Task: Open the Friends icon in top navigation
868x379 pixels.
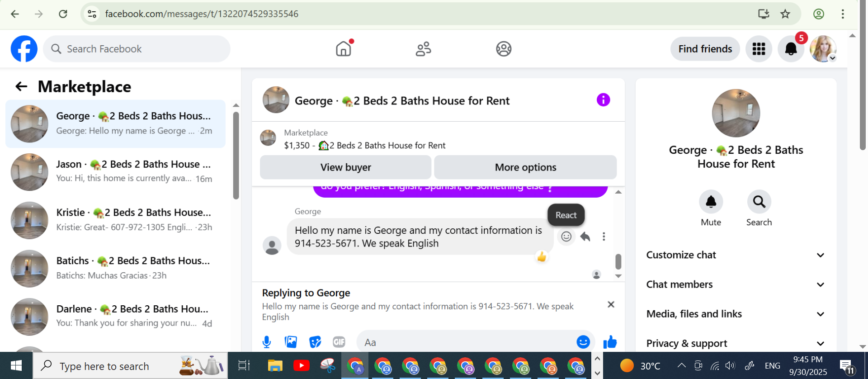Action: click(424, 49)
